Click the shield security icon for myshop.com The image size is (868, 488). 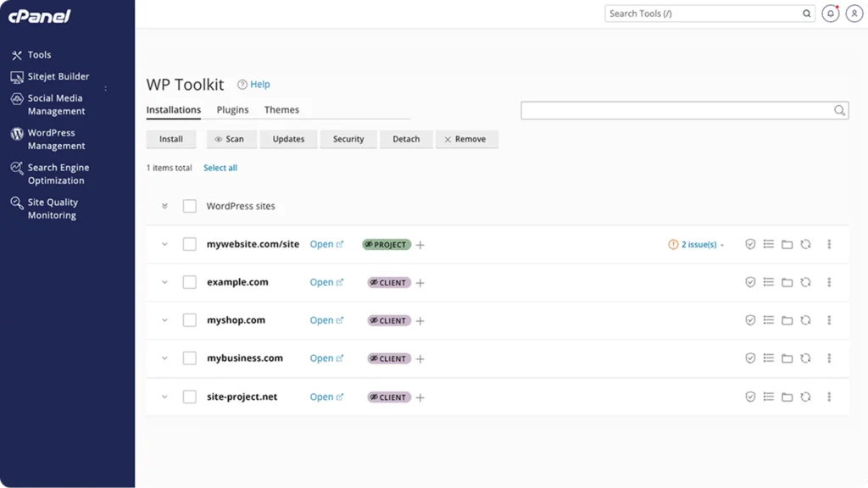click(750, 320)
